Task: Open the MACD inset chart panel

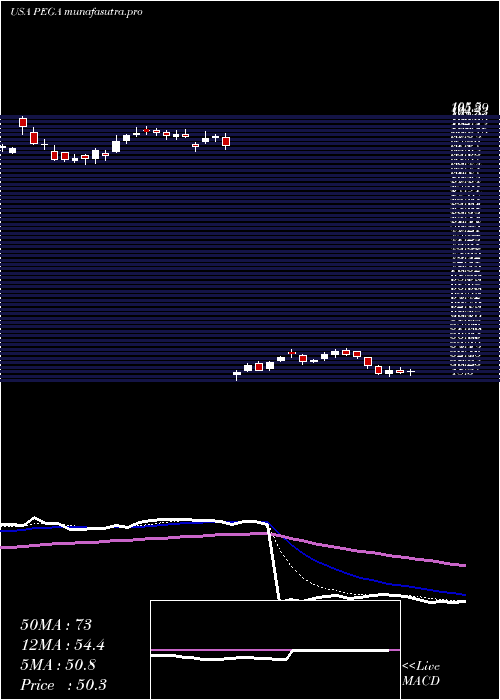Action: 275,650
